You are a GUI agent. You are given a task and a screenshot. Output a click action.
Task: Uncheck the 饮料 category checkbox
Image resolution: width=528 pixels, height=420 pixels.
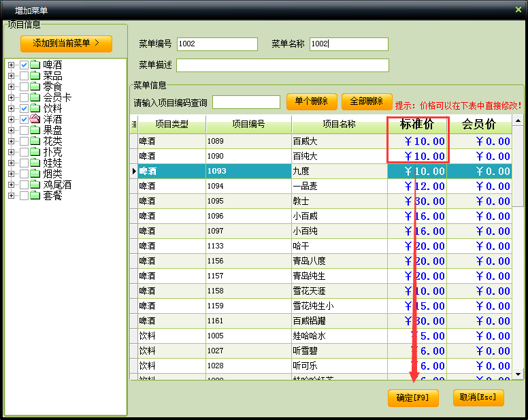point(24,108)
